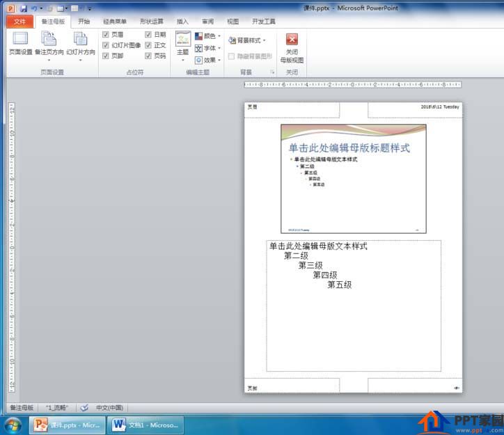The height and width of the screenshot is (435, 504).
Task: Click the 第二级 line in the notes body
Action: click(296, 255)
